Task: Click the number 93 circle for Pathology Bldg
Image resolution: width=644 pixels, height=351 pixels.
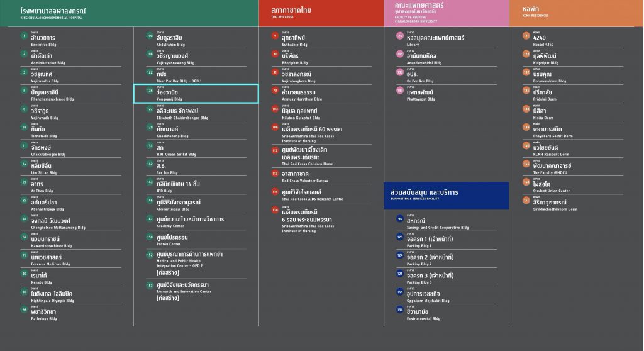Action: point(25,310)
